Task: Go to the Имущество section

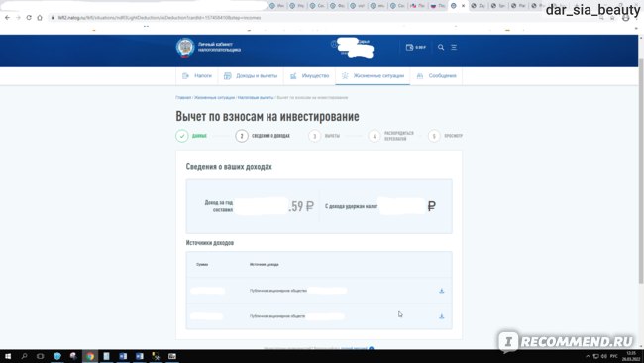Action: 310,76
